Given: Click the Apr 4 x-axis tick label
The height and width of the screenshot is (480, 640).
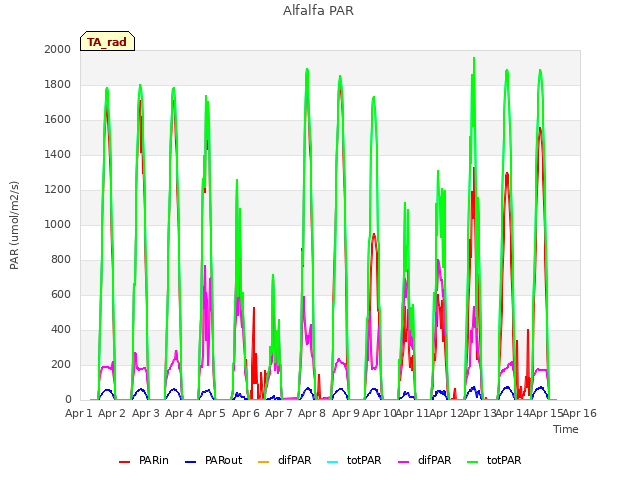Looking at the screenshot, I should tap(179, 413).
